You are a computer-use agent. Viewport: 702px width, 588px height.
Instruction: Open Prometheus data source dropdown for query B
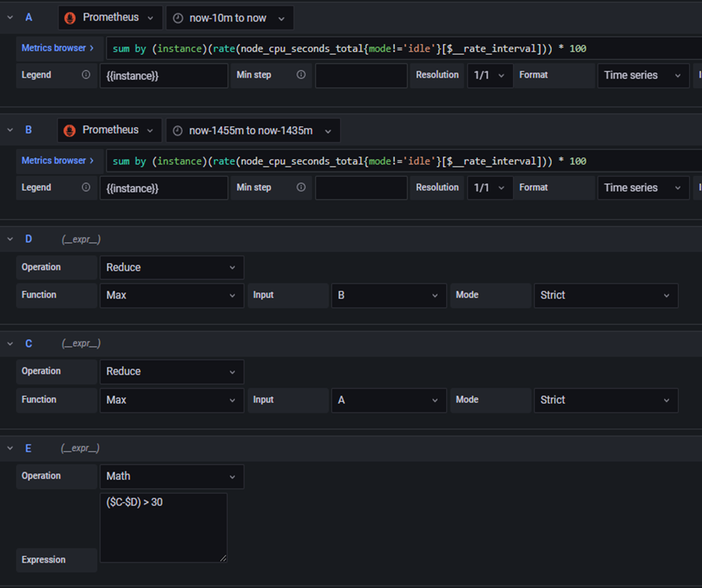point(110,130)
